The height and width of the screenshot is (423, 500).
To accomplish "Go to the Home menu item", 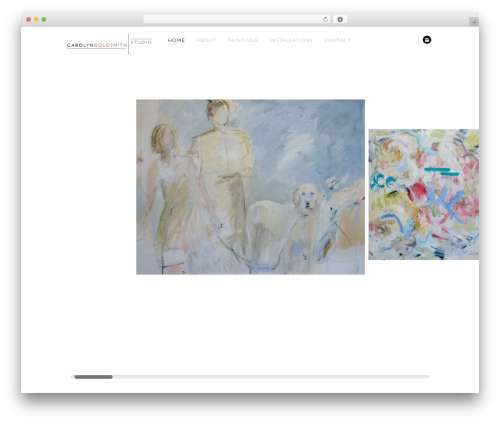I will click(x=176, y=40).
